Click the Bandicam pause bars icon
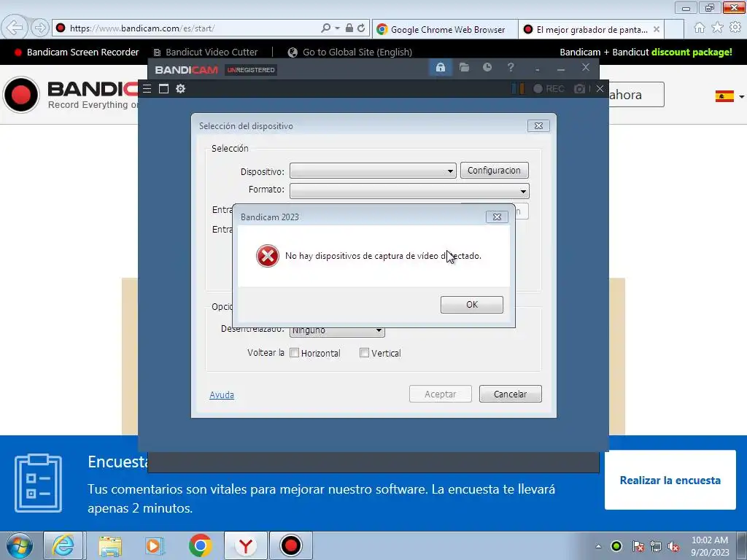 tap(518, 88)
